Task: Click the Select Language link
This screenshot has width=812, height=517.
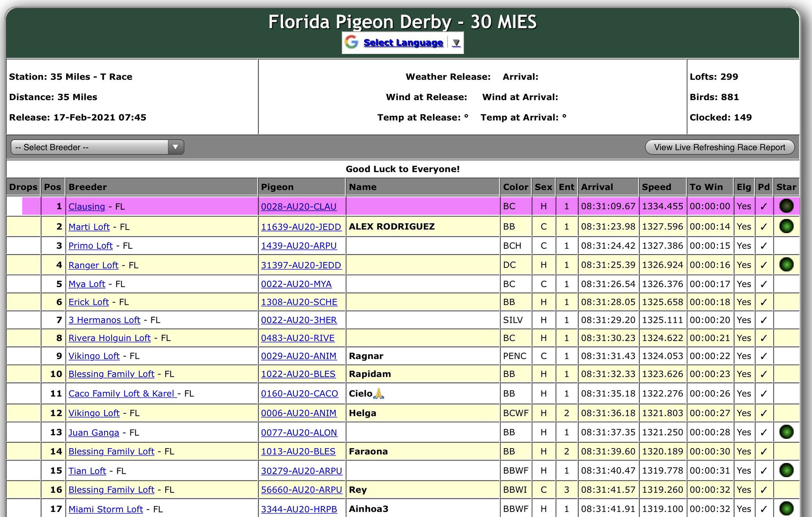Action: [403, 43]
